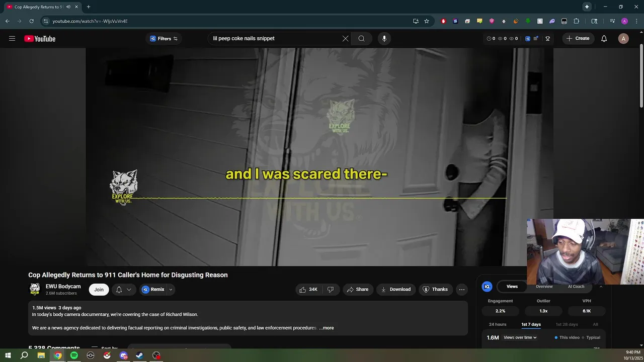Go to the YouTube home logo
The image size is (644, 362).
(40, 39)
